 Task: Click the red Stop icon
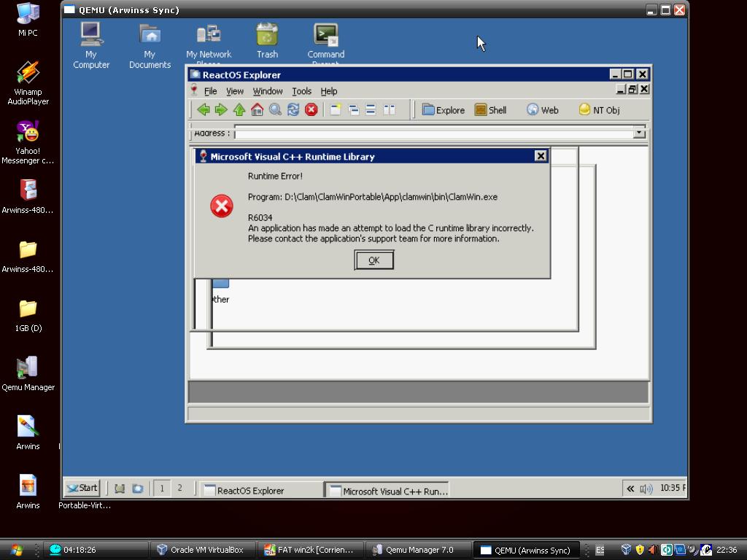[x=311, y=109]
